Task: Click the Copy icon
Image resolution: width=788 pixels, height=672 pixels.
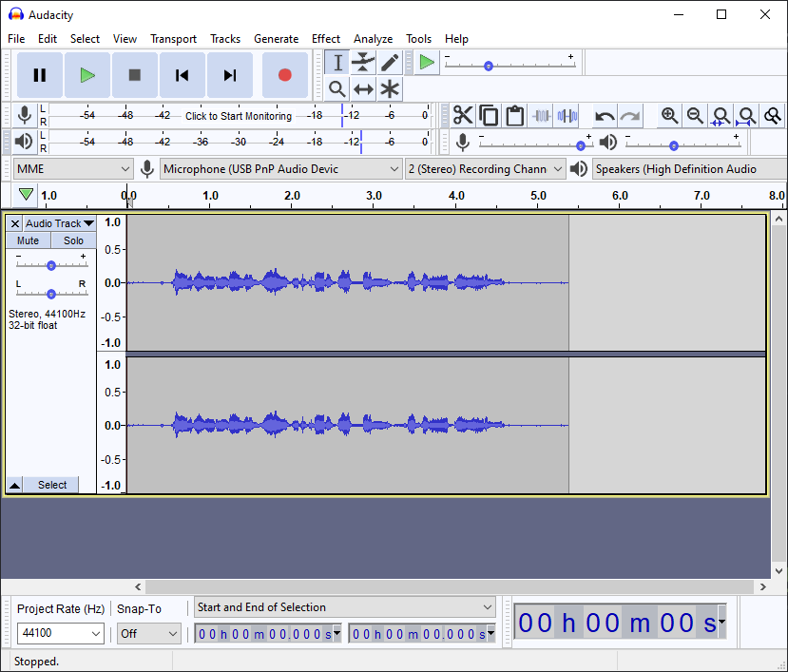Action: click(489, 116)
